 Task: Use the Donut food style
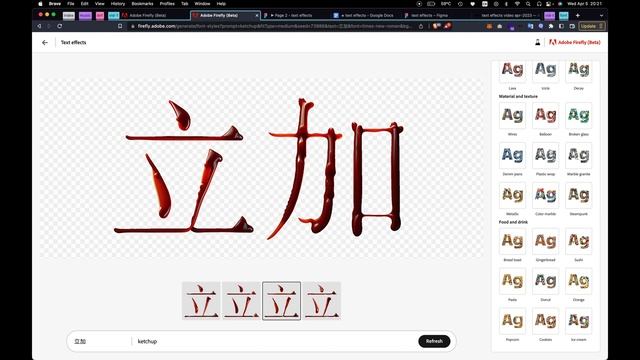pos(545,282)
